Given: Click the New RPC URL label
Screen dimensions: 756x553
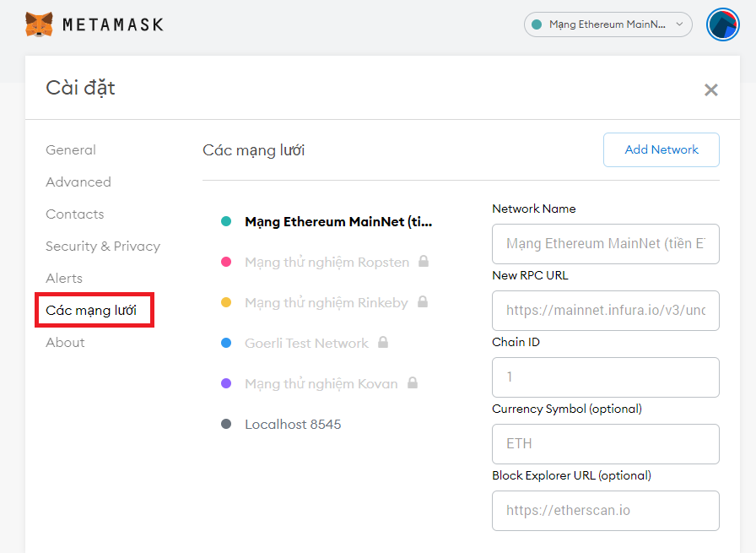Looking at the screenshot, I should click(x=530, y=275).
